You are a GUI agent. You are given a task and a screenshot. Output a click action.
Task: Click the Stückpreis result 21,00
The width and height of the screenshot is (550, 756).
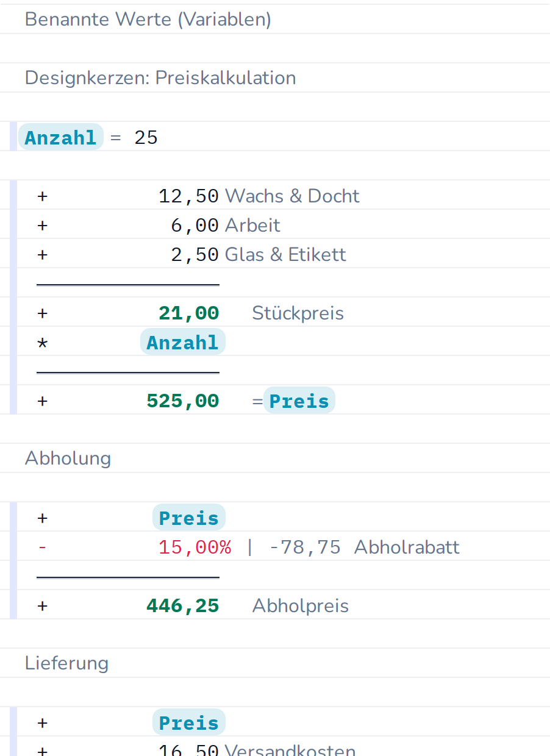(x=188, y=313)
